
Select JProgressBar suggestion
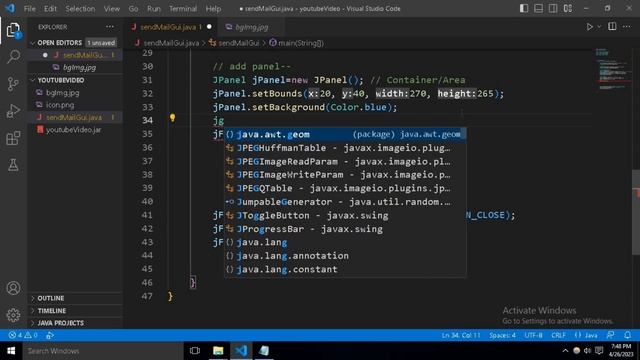click(345, 229)
